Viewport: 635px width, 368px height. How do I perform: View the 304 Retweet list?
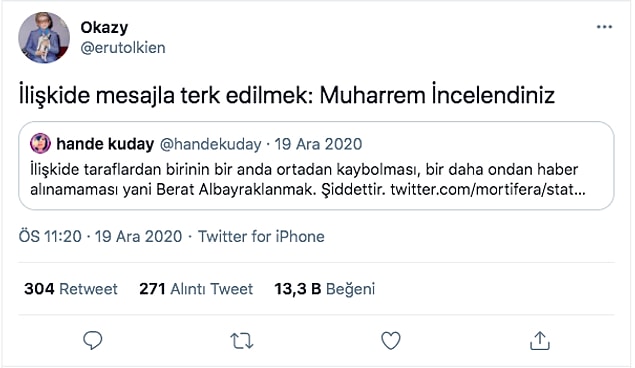(71, 289)
